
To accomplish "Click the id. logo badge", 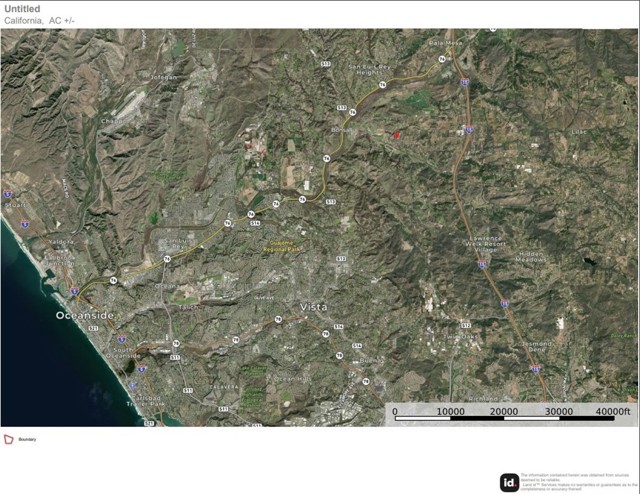I will point(509,483).
